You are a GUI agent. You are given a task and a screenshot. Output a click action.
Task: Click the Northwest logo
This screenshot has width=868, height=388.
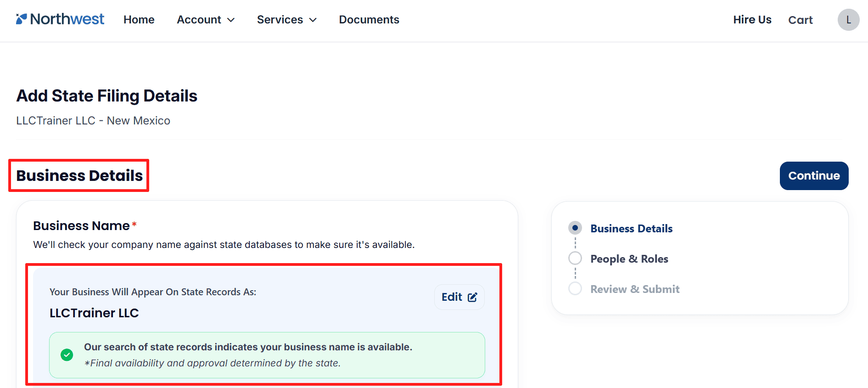[60, 19]
